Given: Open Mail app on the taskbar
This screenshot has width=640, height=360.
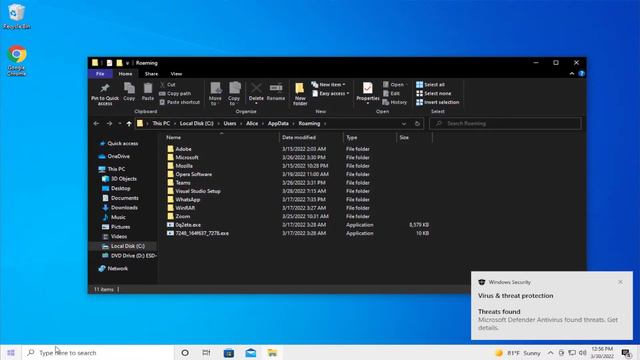Looking at the screenshot, I should tap(251, 353).
